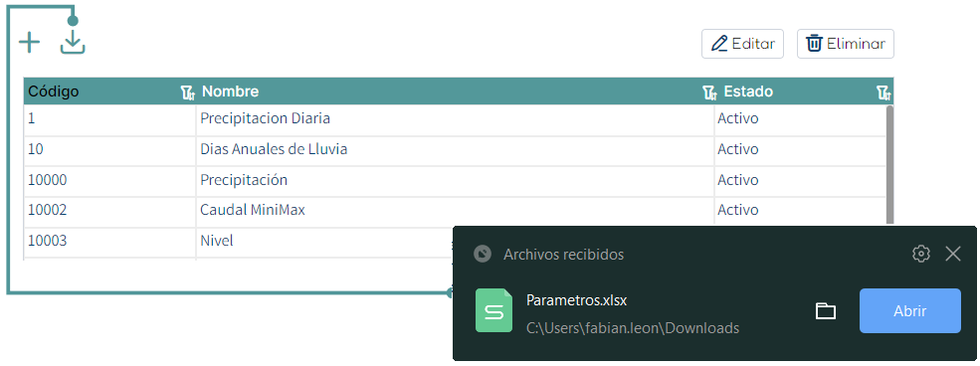Show Parametros.xlsx in folder icon
The height and width of the screenshot is (366, 980).
pyautogui.click(x=826, y=310)
